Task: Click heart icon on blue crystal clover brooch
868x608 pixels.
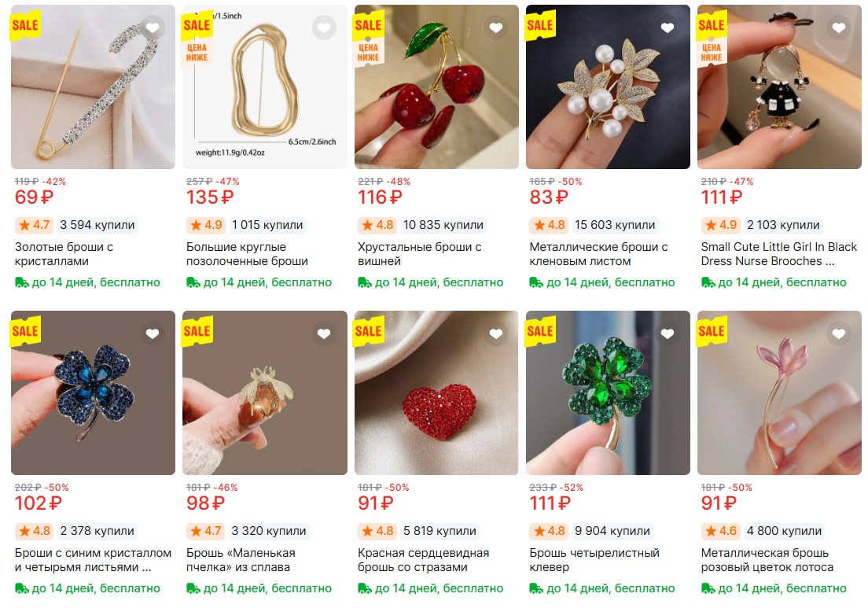Action: [x=153, y=334]
